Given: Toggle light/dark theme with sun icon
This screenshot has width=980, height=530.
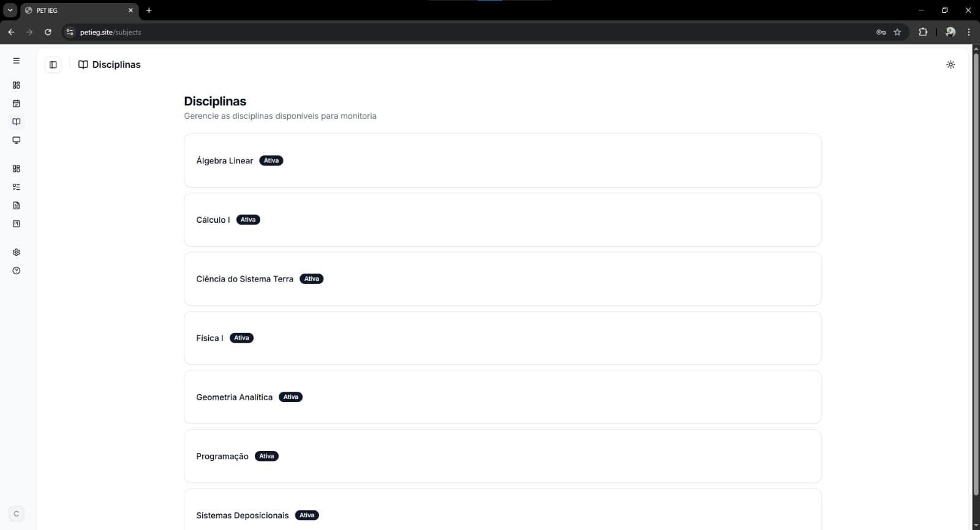Looking at the screenshot, I should point(950,65).
